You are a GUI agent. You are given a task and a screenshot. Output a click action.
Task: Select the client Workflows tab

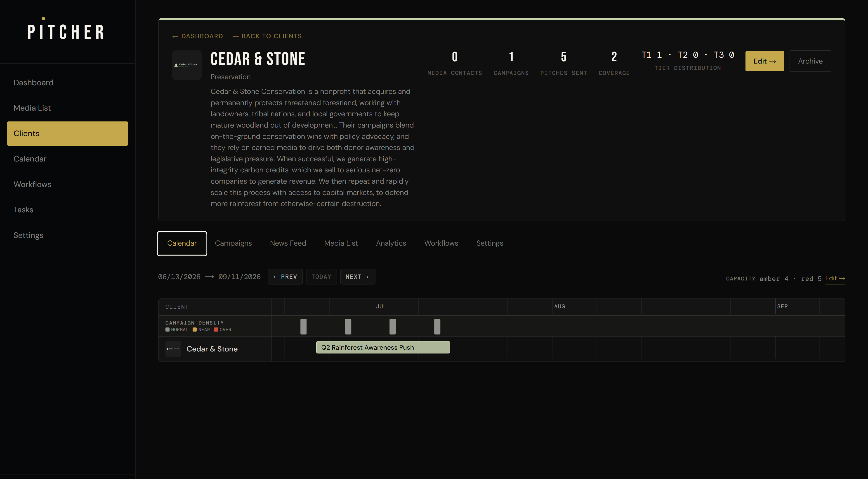pos(441,243)
